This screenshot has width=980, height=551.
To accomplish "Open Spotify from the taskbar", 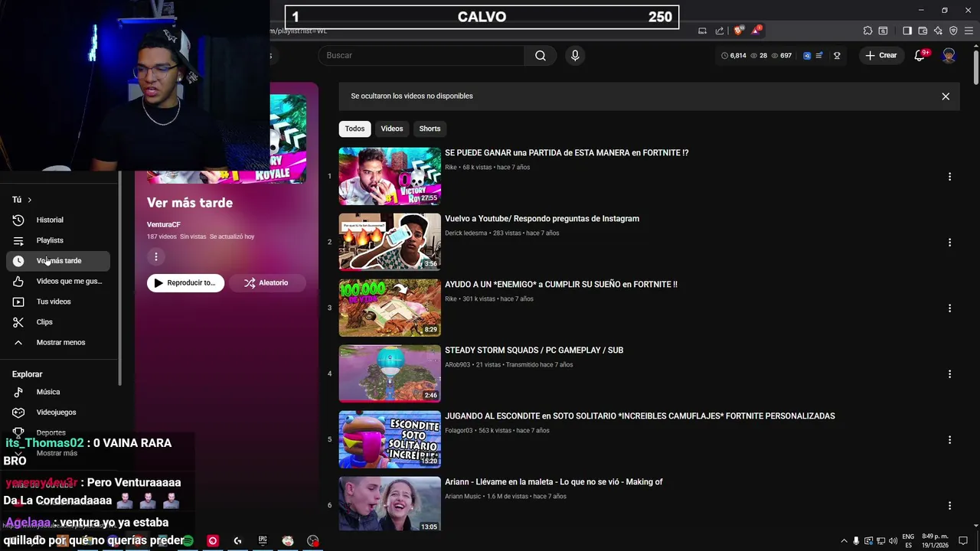I will pyautogui.click(x=188, y=541).
